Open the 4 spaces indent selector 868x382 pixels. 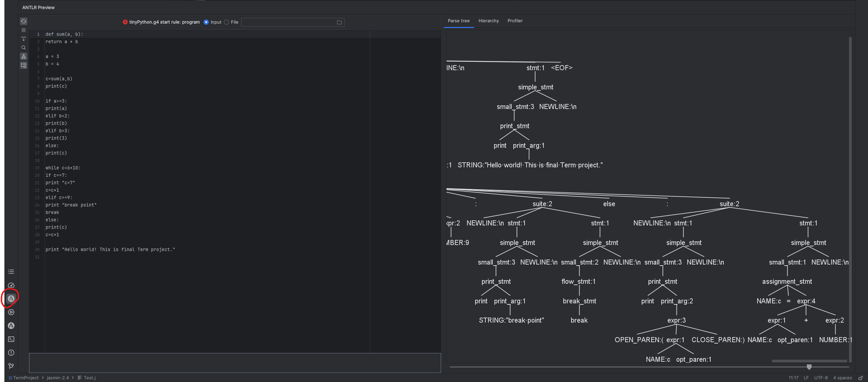tap(842, 378)
